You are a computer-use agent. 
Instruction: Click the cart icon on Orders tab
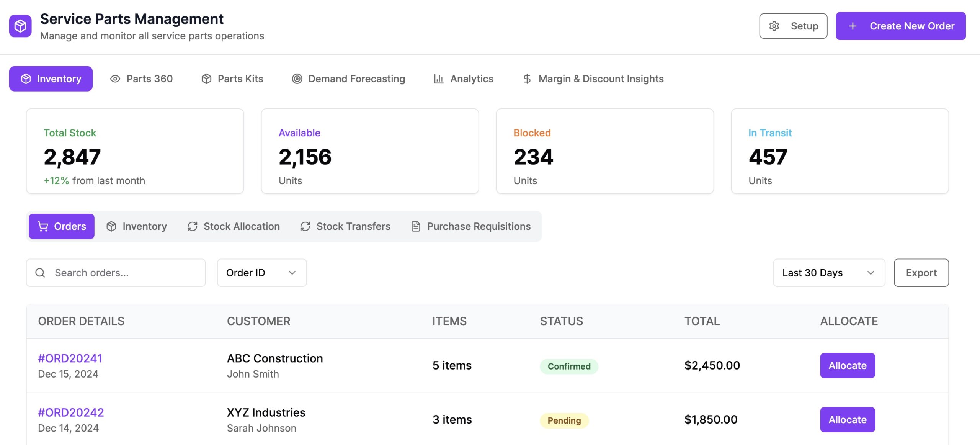[43, 226]
